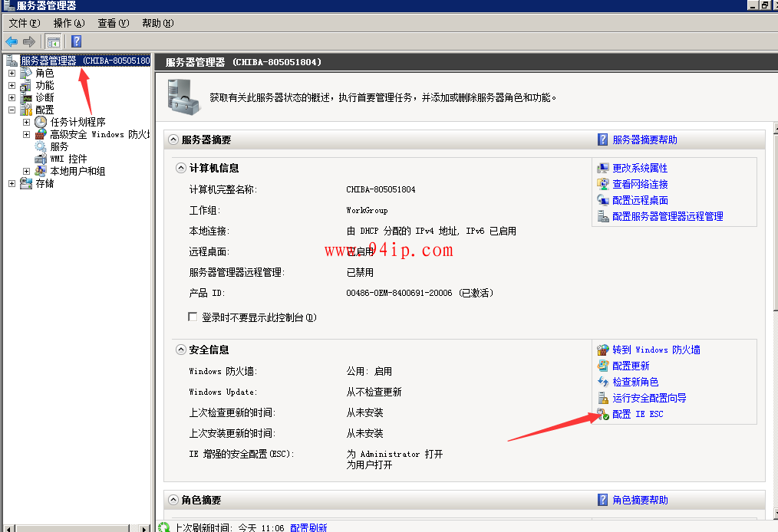Click the computer name value CHIBA-805051804

pyautogui.click(x=381, y=189)
